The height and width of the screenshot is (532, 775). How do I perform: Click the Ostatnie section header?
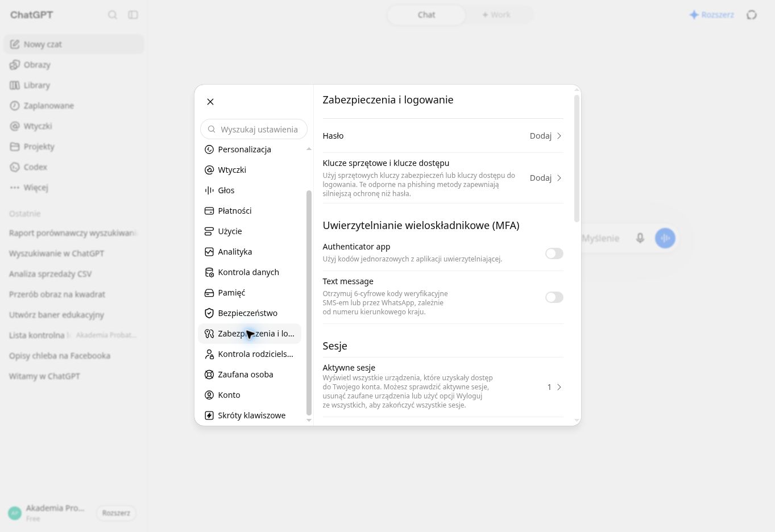pyautogui.click(x=25, y=214)
